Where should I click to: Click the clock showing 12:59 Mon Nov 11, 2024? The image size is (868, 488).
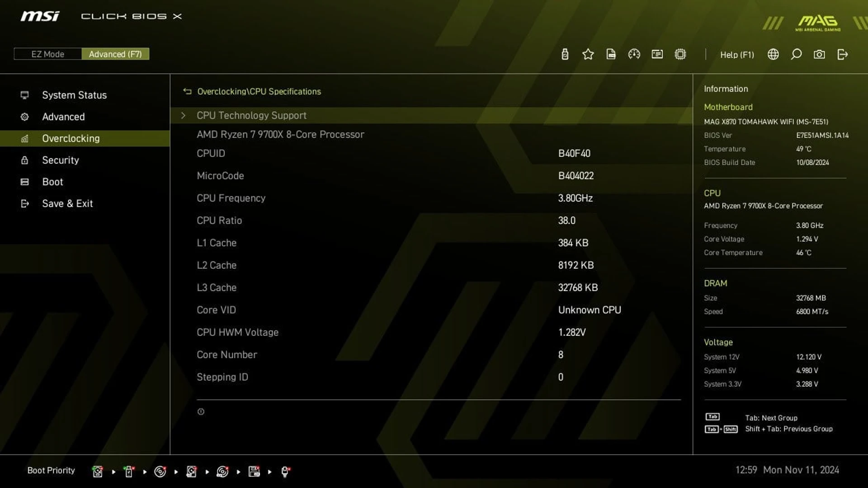point(787,470)
